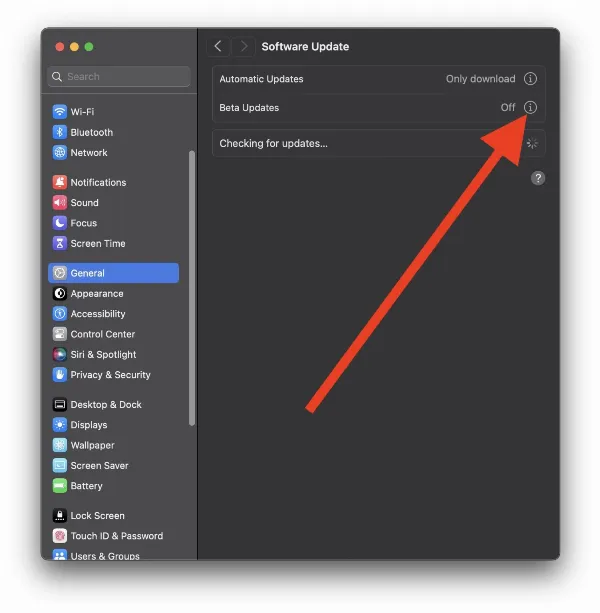Open Beta Updates info button

pyautogui.click(x=530, y=107)
